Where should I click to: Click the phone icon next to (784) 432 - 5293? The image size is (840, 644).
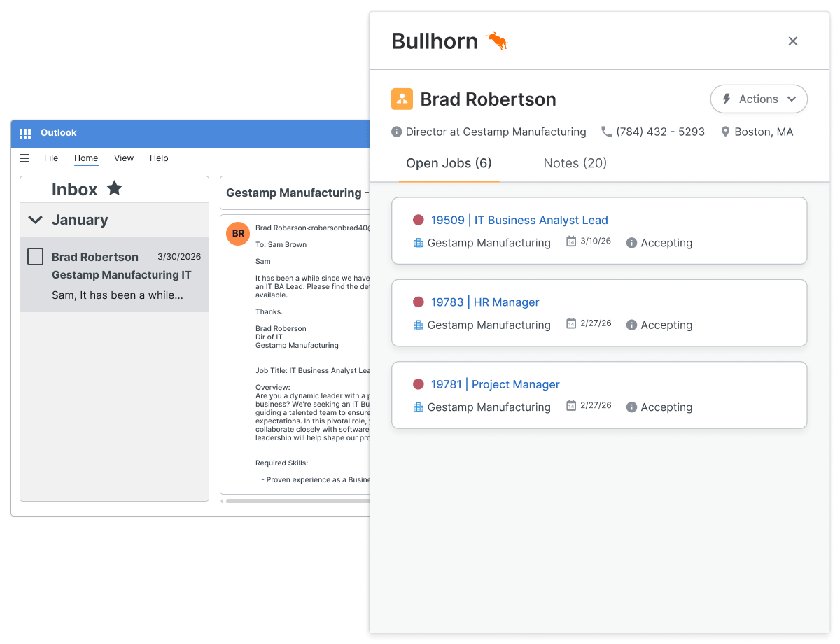coord(607,132)
